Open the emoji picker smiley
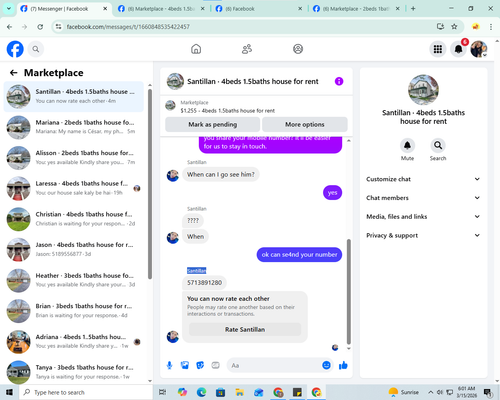The height and width of the screenshot is (400, 500). pyautogui.click(x=326, y=365)
